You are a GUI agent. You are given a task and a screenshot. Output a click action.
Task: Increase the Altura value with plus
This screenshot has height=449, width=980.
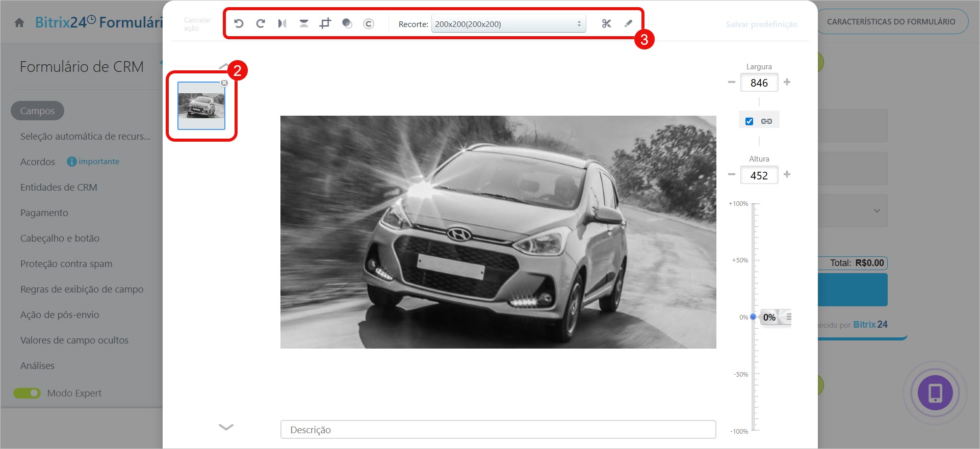pyautogui.click(x=787, y=174)
